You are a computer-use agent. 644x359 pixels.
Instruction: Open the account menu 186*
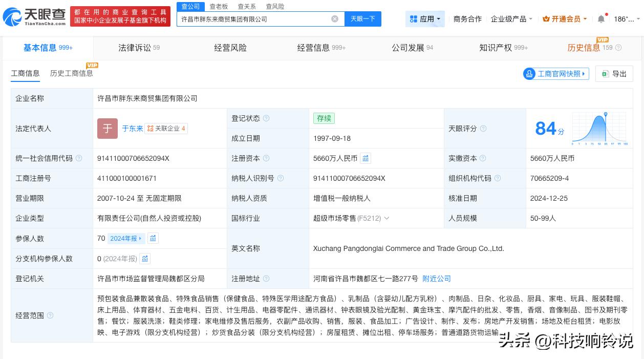627,19
